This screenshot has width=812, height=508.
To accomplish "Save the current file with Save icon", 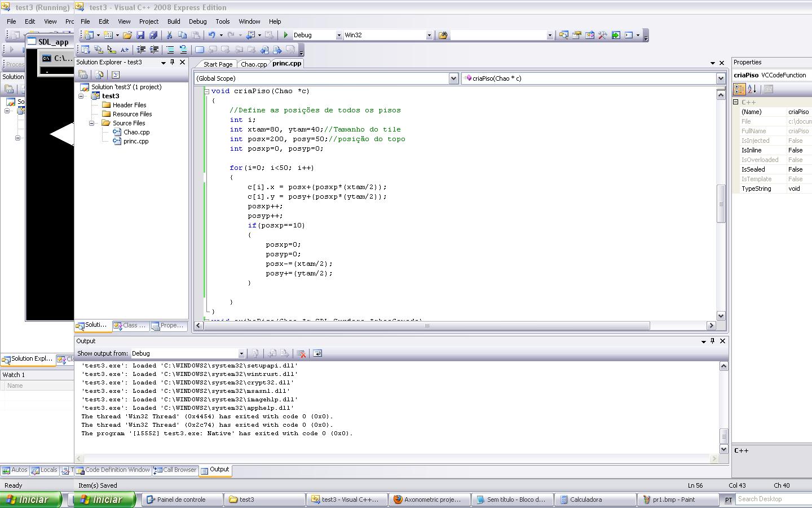I will point(140,35).
